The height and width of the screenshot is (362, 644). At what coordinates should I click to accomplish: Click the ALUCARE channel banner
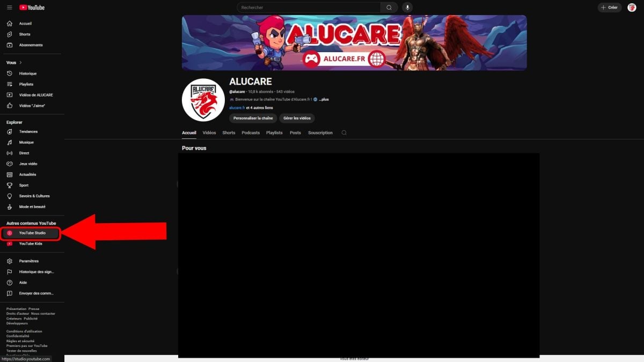[354, 42]
